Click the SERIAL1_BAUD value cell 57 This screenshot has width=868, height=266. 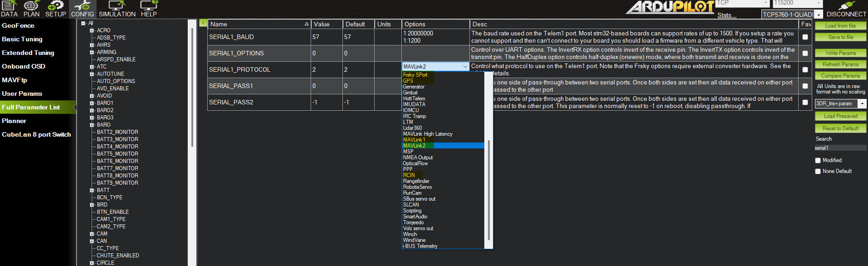click(327, 37)
